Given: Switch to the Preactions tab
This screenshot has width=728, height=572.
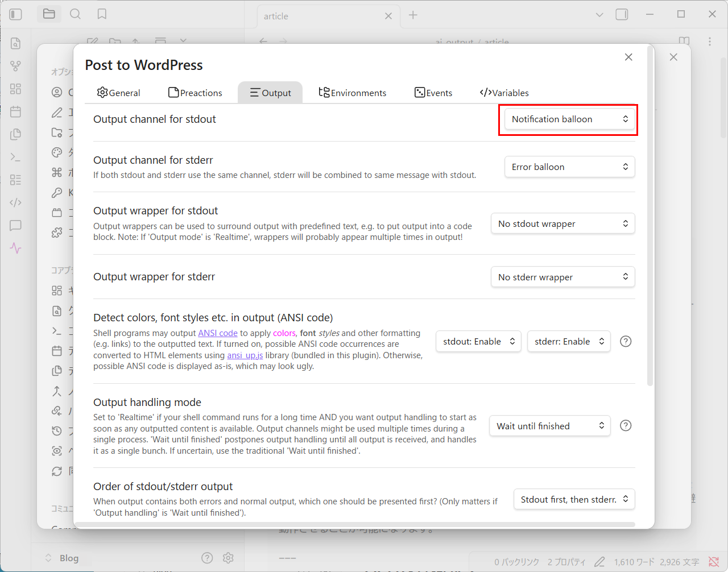Looking at the screenshot, I should coord(195,93).
